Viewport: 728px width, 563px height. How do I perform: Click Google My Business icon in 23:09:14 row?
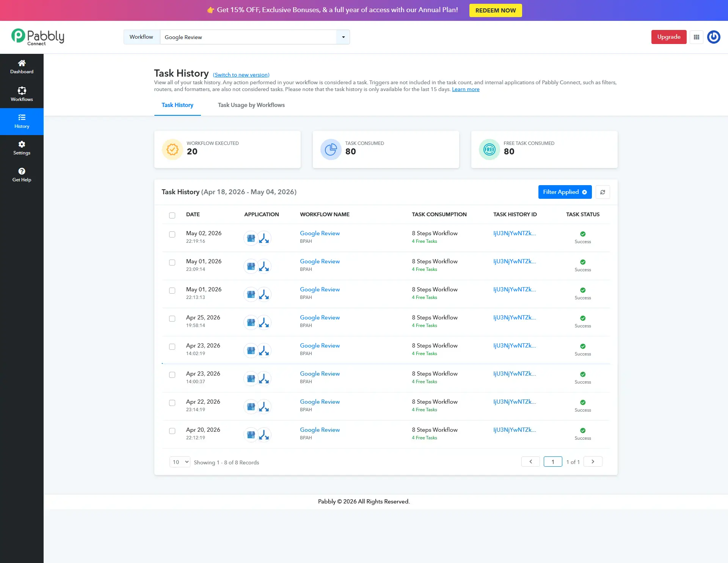251,266
